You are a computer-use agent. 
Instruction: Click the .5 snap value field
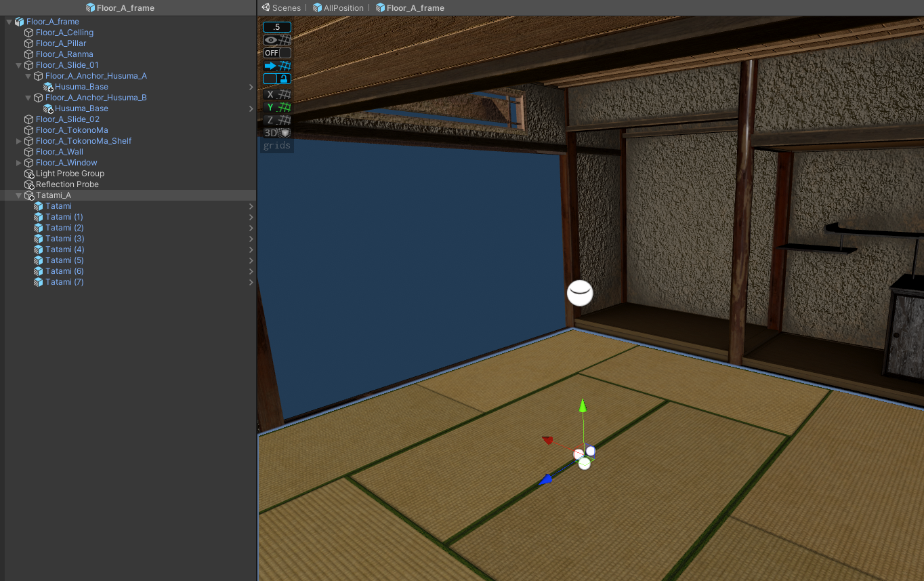pos(277,27)
